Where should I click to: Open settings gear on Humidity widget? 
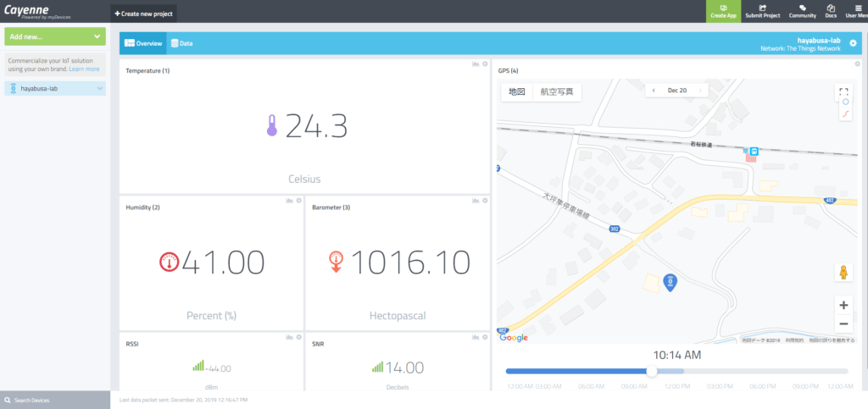click(299, 201)
